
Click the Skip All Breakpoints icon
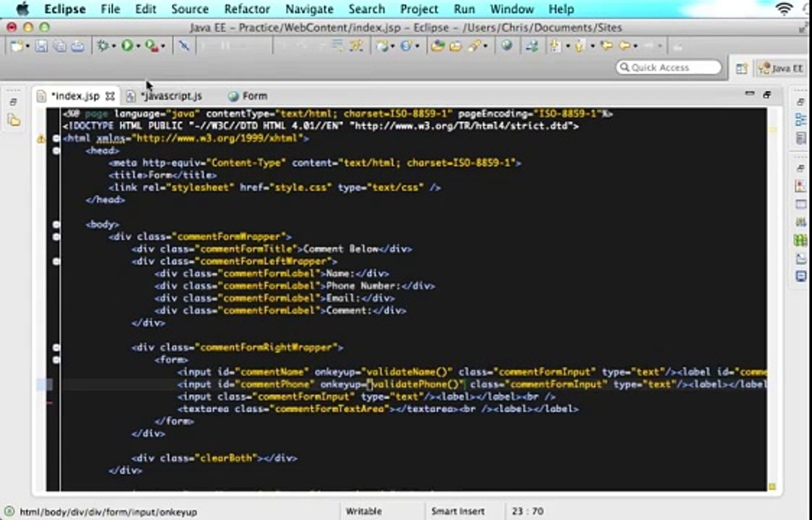[184, 46]
